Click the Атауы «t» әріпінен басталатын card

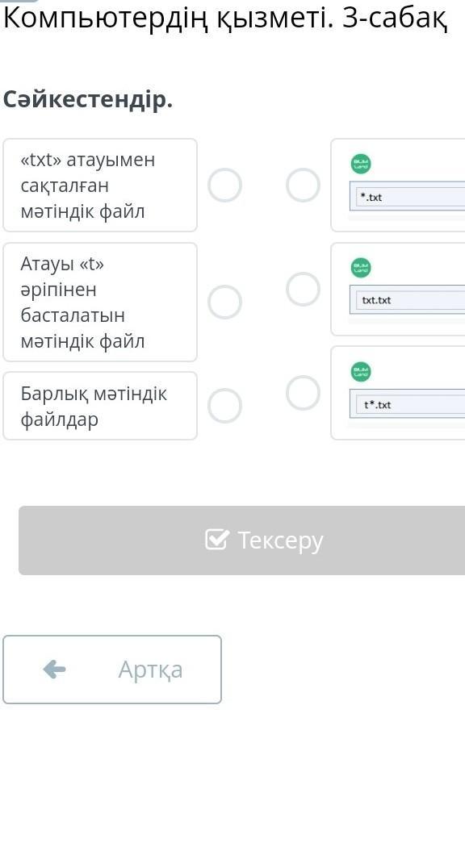(x=100, y=303)
